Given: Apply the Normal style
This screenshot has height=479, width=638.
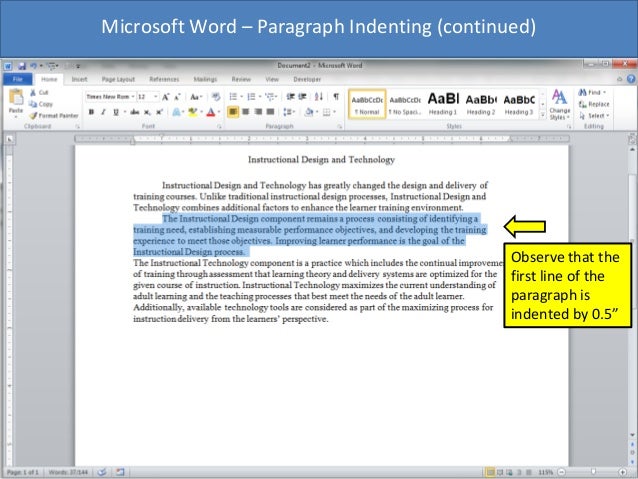Looking at the screenshot, I should (367, 104).
